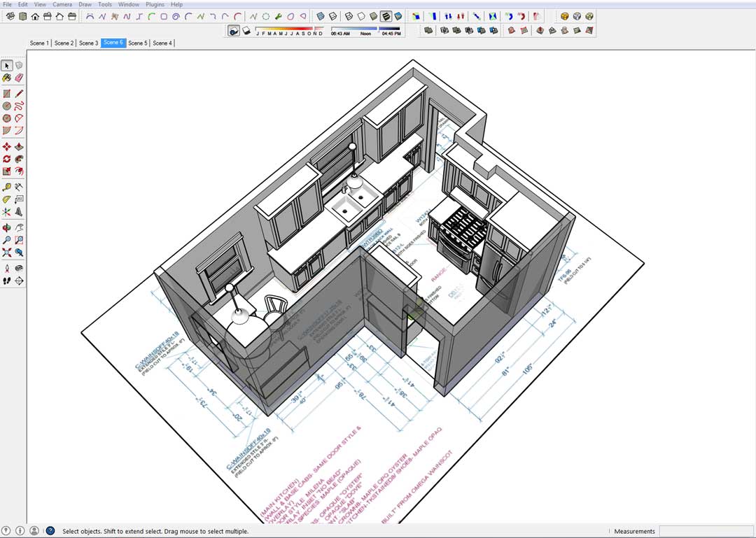Switch to Scene 1 tab

point(39,43)
